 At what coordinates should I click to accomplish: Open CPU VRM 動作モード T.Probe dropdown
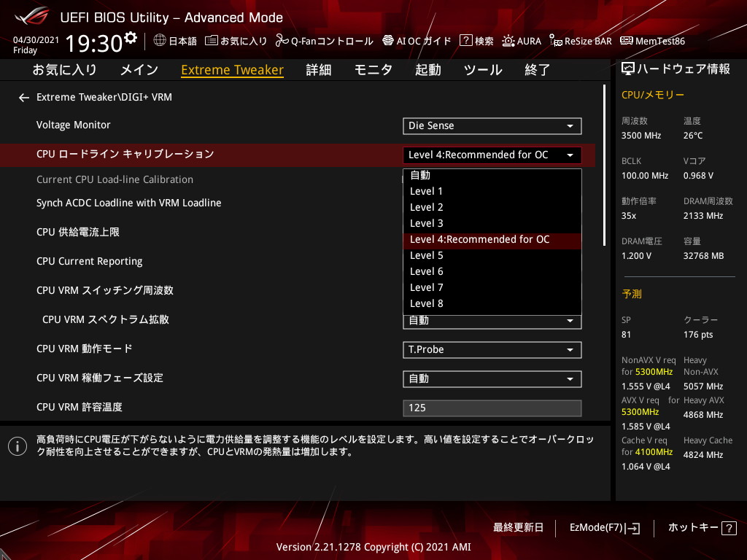492,349
